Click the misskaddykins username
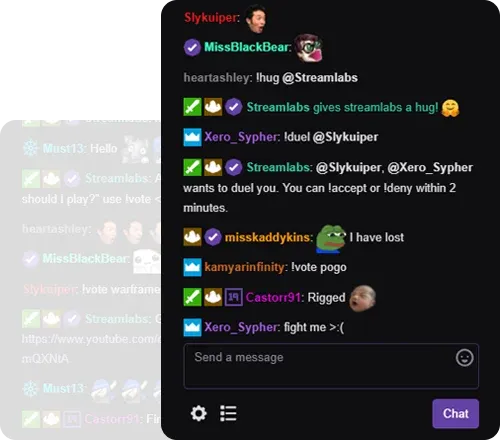 267,237
